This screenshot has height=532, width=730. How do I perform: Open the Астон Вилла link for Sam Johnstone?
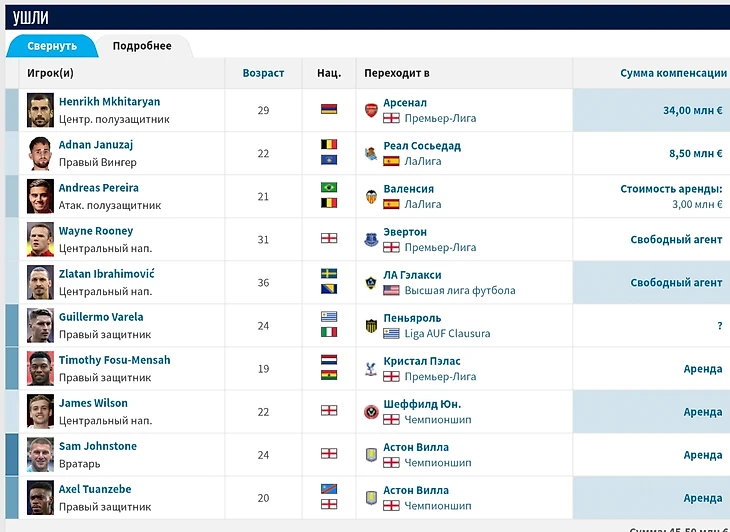point(416,447)
